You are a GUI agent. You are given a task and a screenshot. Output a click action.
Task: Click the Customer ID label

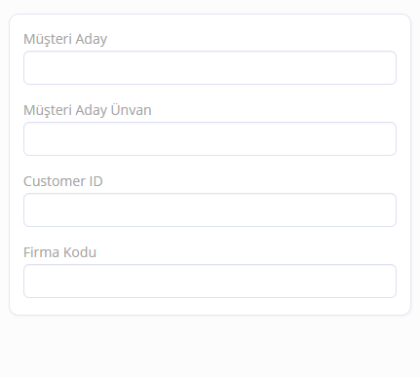[63, 181]
